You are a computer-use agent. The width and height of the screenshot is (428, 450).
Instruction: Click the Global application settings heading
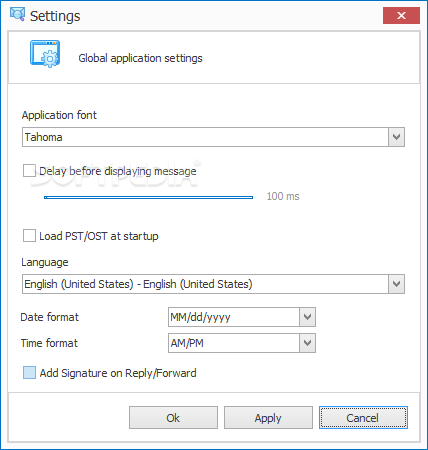(140, 58)
